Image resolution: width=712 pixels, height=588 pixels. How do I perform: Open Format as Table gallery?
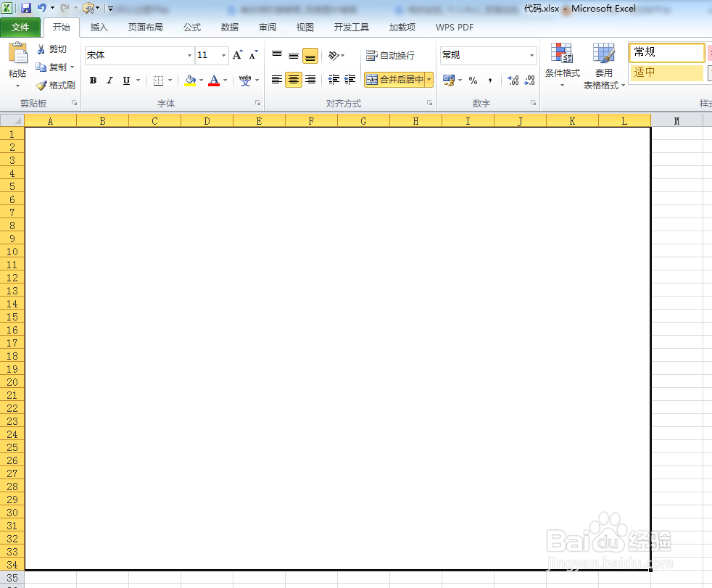click(x=604, y=65)
